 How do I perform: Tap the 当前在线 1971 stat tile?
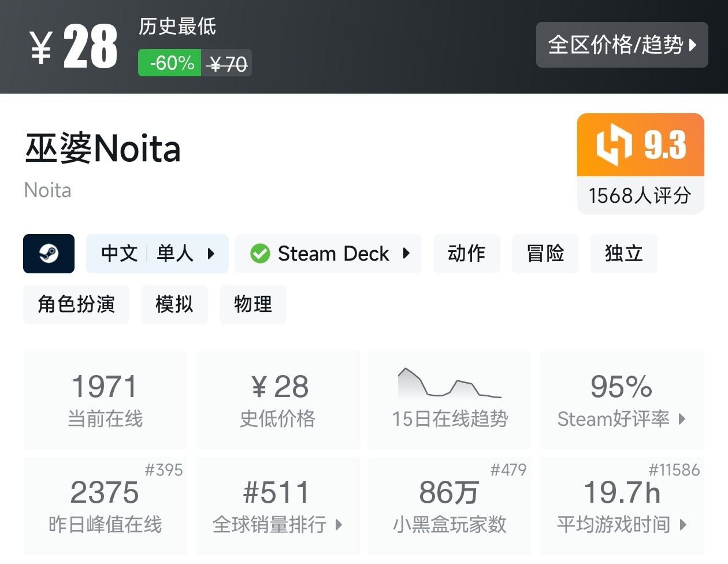[105, 400]
